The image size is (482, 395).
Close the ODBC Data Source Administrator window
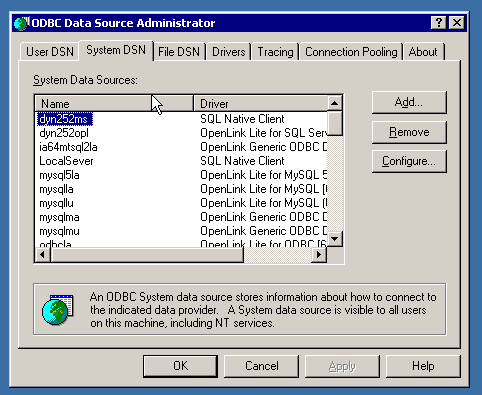(457, 23)
